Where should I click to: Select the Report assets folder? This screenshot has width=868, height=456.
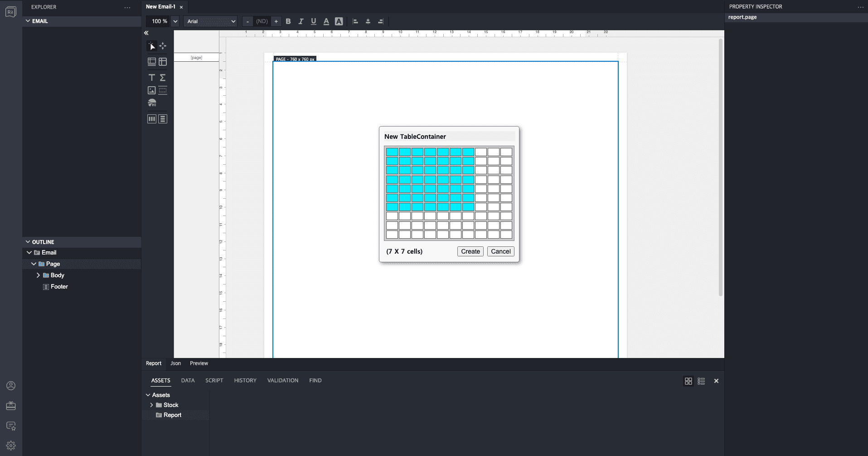click(172, 415)
